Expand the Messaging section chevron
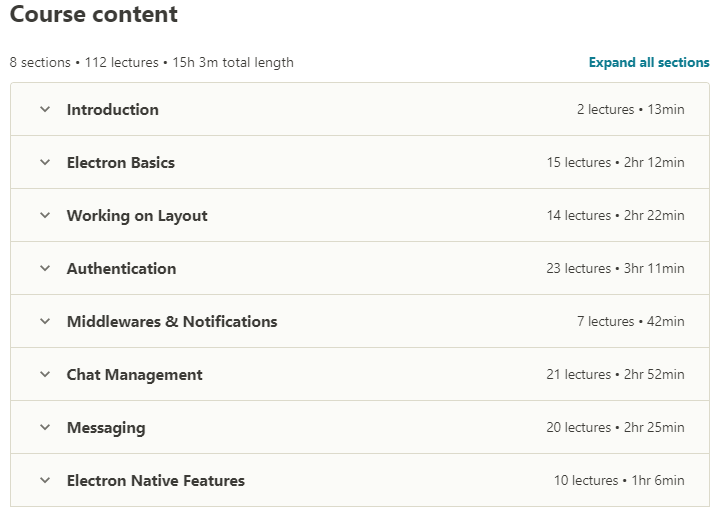The height and width of the screenshot is (513, 718). pos(45,427)
